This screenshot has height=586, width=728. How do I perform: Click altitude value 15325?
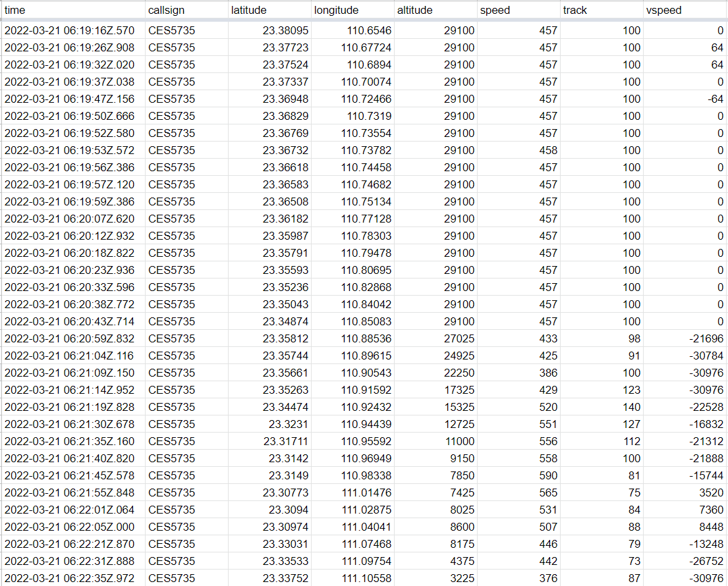coord(459,408)
